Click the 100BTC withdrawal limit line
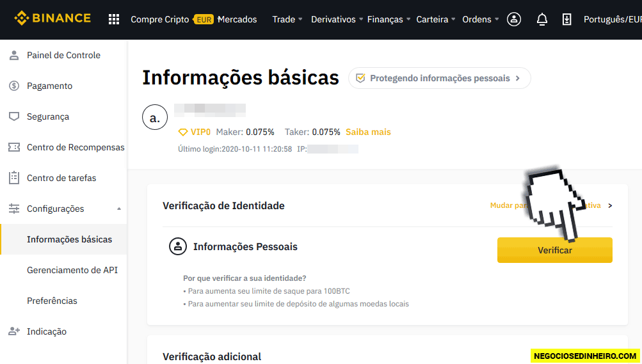Image resolution: width=642 pixels, height=364 pixels. pyautogui.click(x=266, y=291)
